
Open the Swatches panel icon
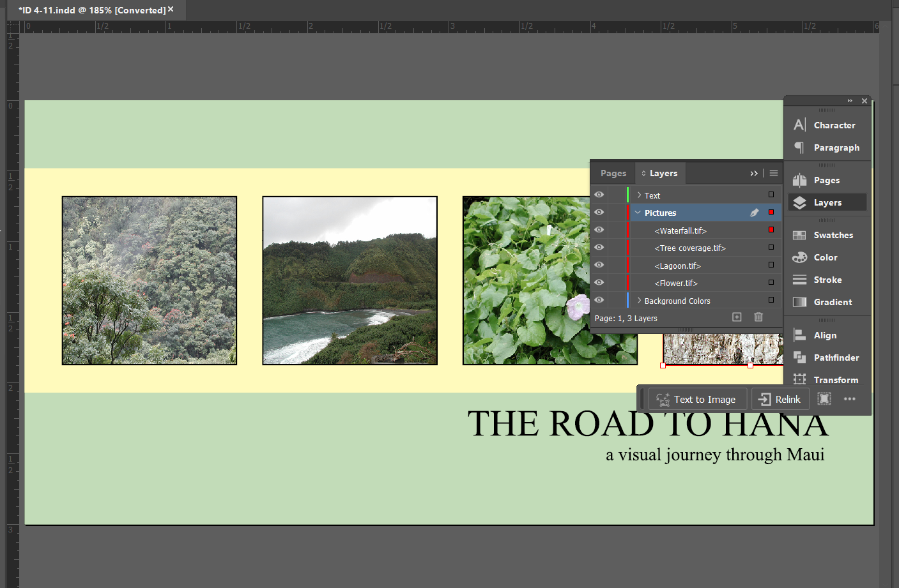point(799,235)
